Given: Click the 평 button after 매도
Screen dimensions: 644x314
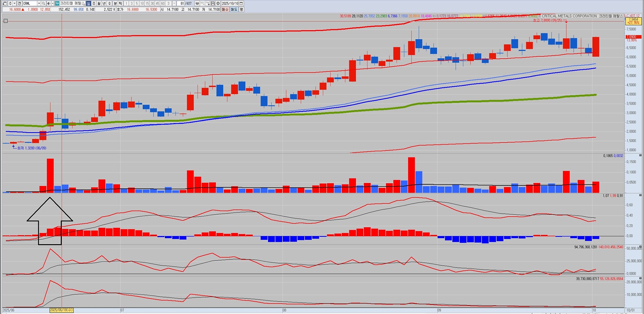Looking at the screenshot, I should (241, 9).
